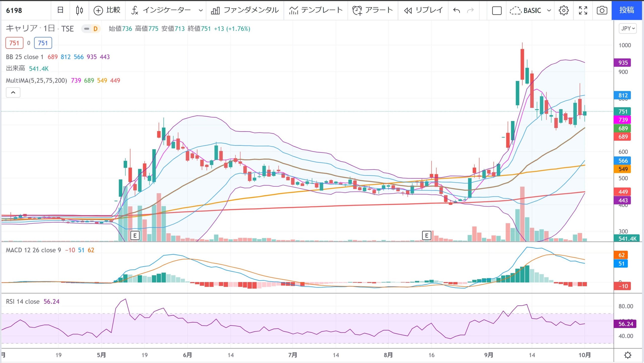This screenshot has width=644, height=363.
Task: Click the May earnings E marker
Action: [135, 236]
